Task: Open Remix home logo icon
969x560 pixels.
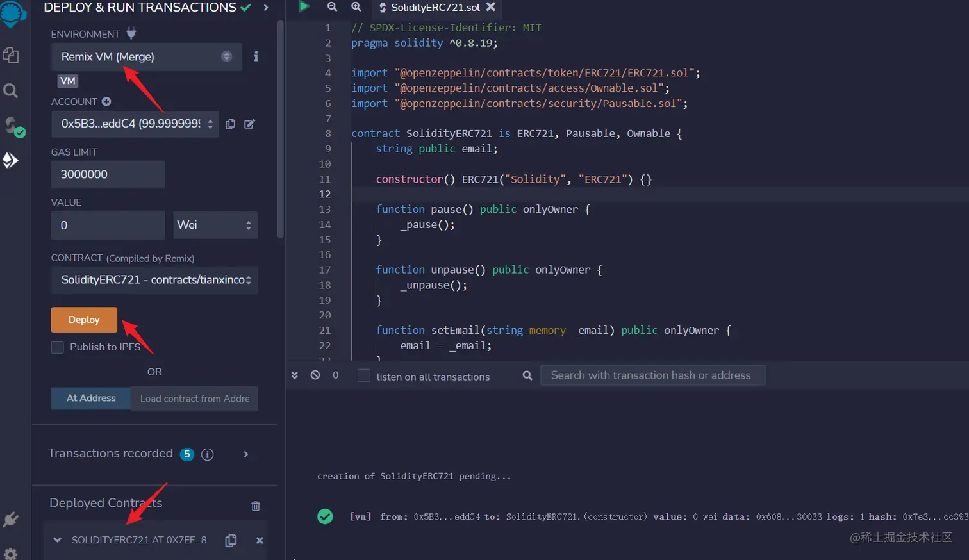Action: (x=12, y=14)
